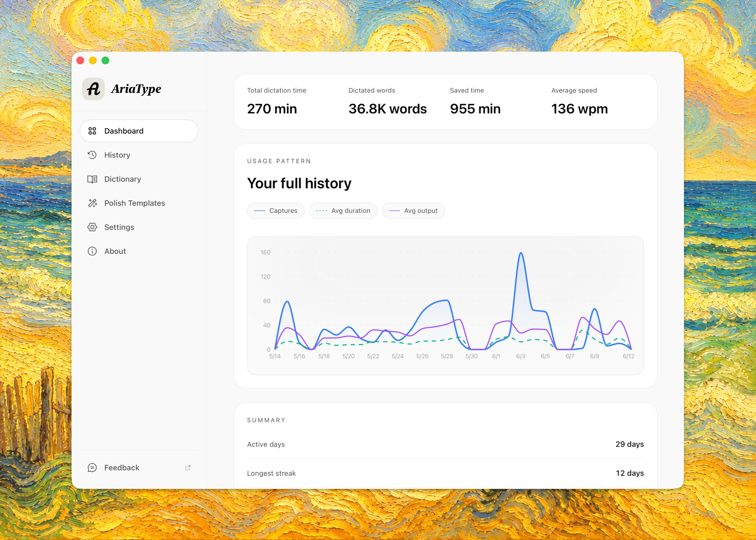The image size is (756, 540).
Task: Click the Feedback chat bubble icon
Action: point(92,467)
